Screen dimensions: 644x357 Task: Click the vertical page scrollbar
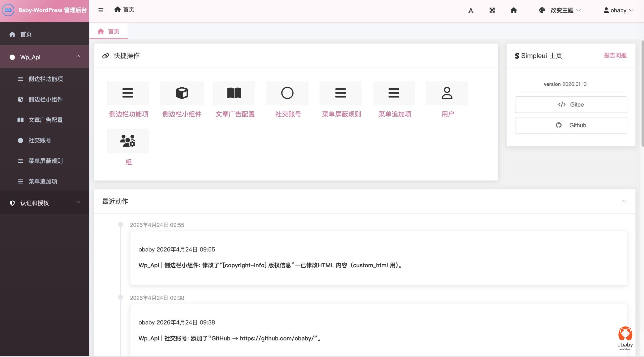coord(642,93)
